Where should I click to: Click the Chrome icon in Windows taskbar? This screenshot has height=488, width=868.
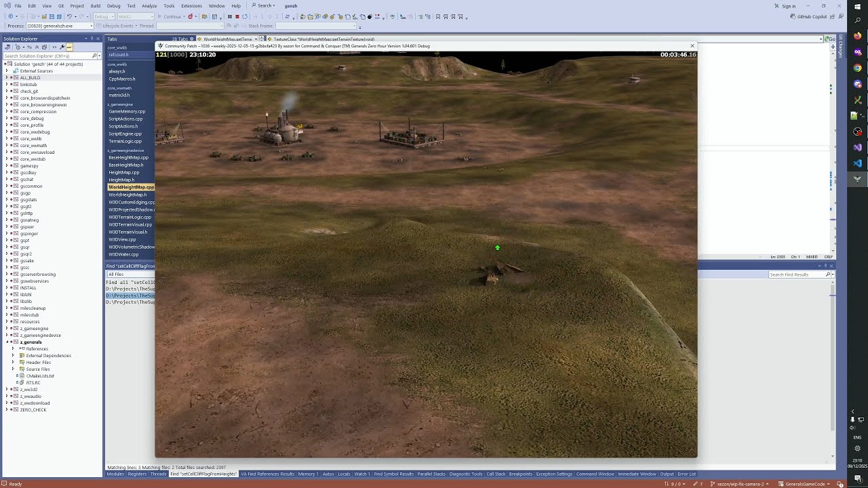tap(858, 68)
